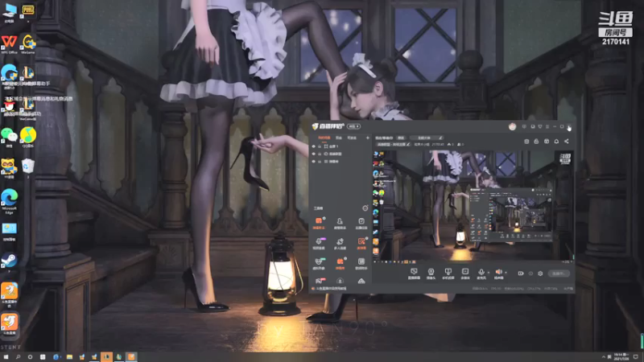Open the bell notification icon above preview

(556, 142)
